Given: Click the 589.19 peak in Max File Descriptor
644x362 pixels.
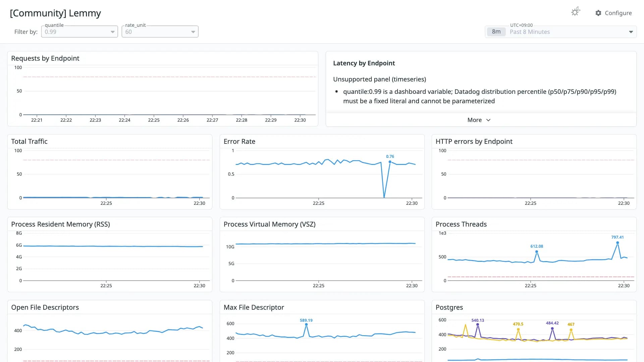Looking at the screenshot, I should click(306, 324).
